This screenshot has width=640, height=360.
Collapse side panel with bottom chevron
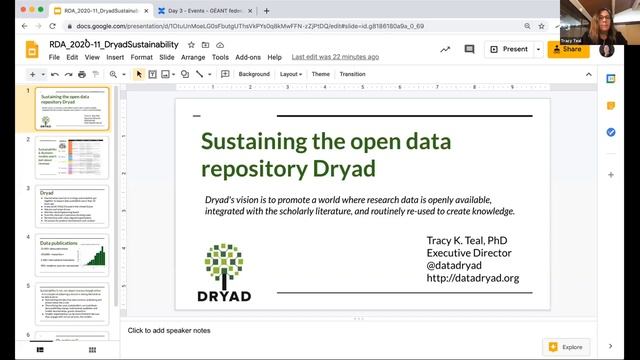611,346
